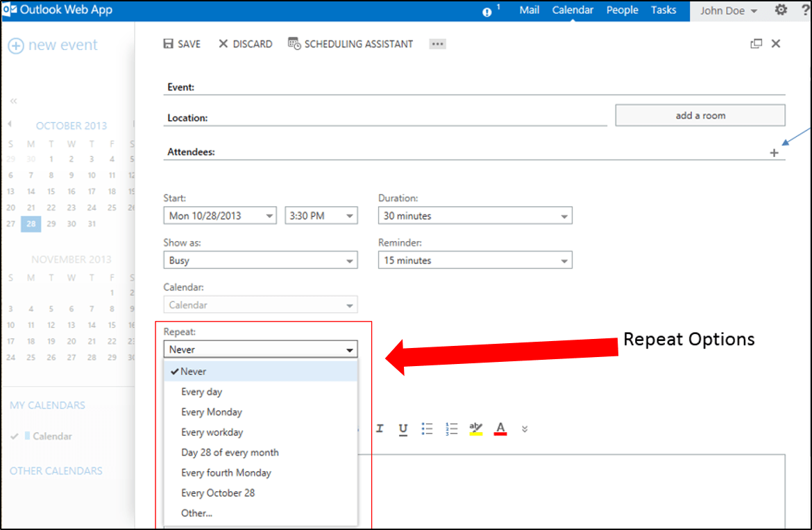Select Day 28 of every month
812x530 pixels.
pos(260,452)
